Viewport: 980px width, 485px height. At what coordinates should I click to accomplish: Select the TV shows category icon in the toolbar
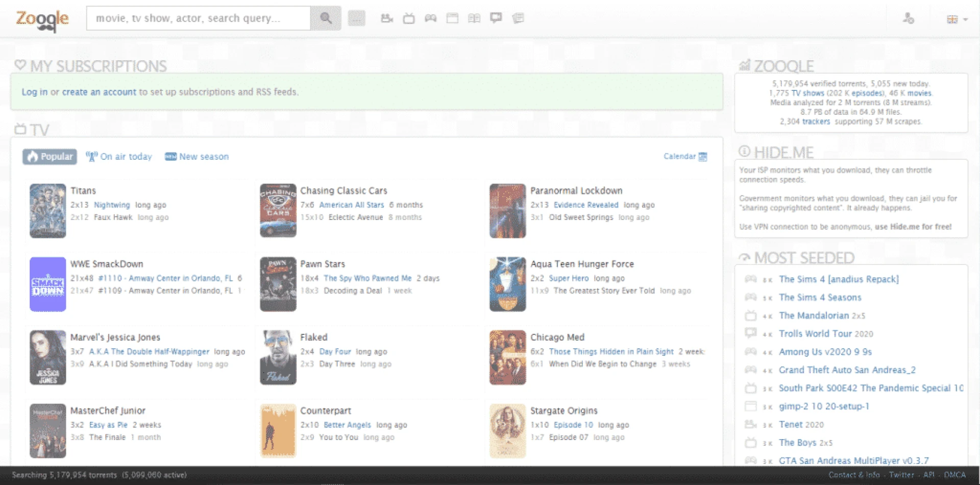pyautogui.click(x=409, y=18)
